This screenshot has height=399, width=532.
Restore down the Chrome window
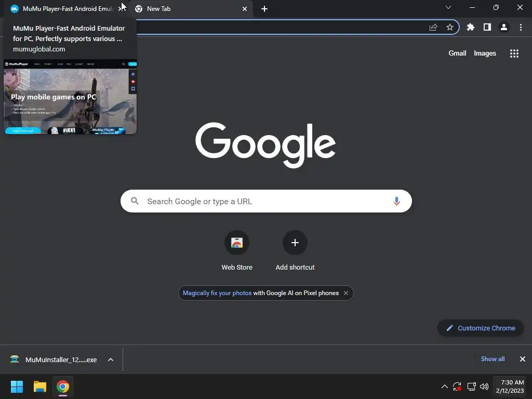point(496,7)
